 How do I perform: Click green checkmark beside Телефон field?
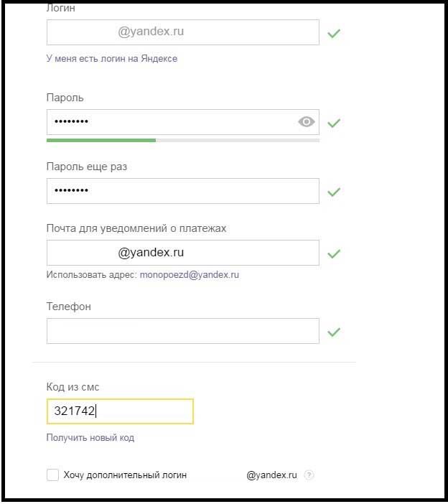point(334,332)
